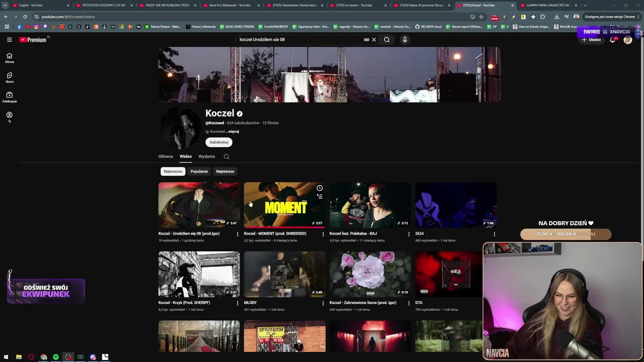
Task: Open the Urodziłem się 08 thumbnail
Action: [x=199, y=205]
